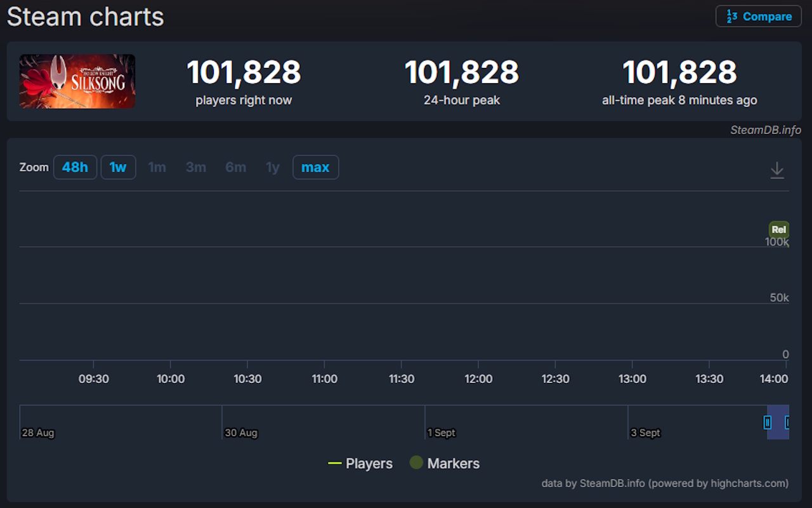Click the right navigator range handle
812x508 pixels.
(x=787, y=422)
